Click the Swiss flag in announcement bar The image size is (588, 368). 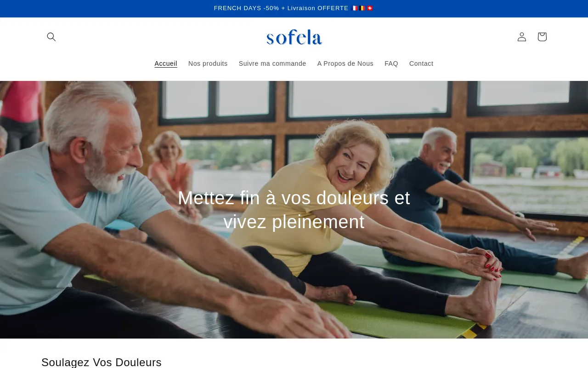pyautogui.click(x=370, y=8)
